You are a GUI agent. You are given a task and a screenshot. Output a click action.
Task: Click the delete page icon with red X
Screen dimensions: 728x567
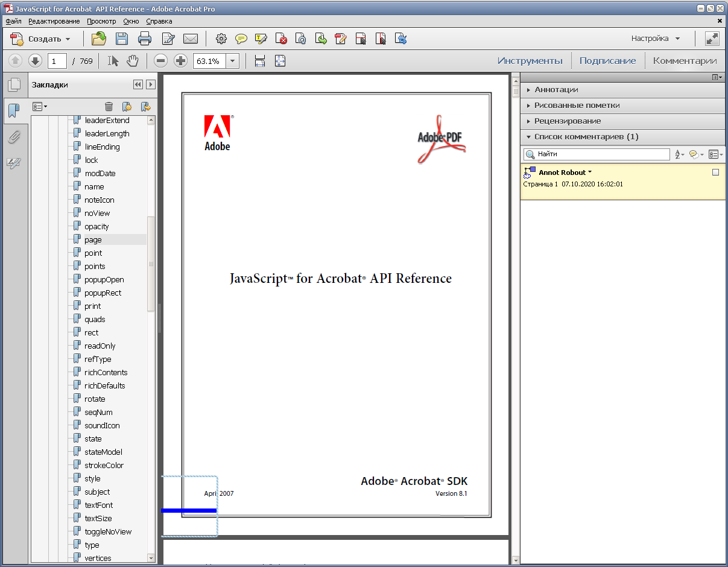281,39
